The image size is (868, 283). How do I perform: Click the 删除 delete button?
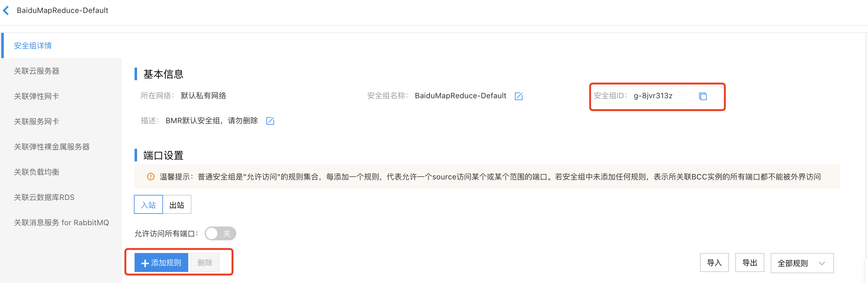[205, 262]
